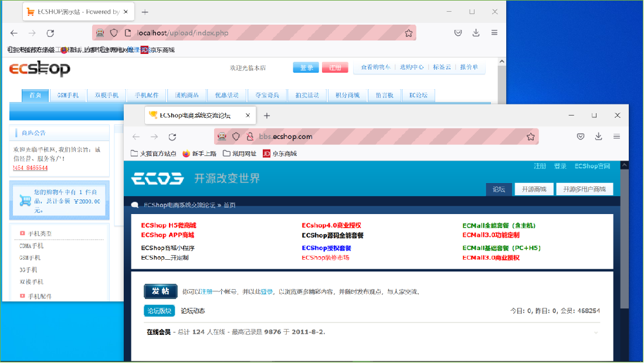Viewport: 644px width, 363px height.
Task: Click the forum page vertical scrollbar
Action: click(624, 238)
